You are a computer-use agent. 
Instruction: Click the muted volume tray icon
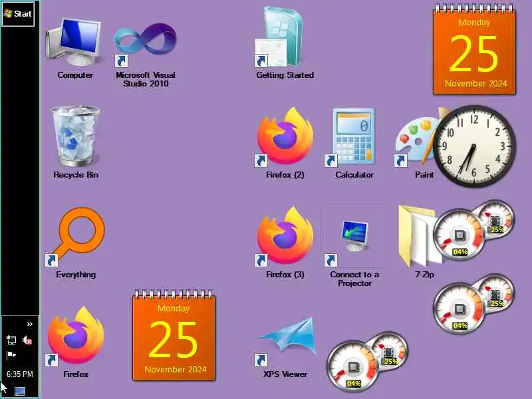(x=27, y=340)
